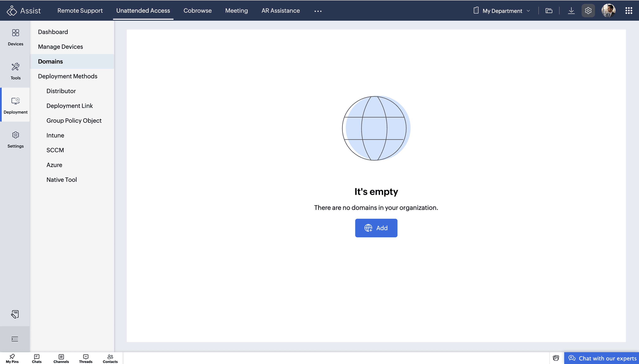
Task: Open Chats in the bottom bar
Action: [x=37, y=358]
